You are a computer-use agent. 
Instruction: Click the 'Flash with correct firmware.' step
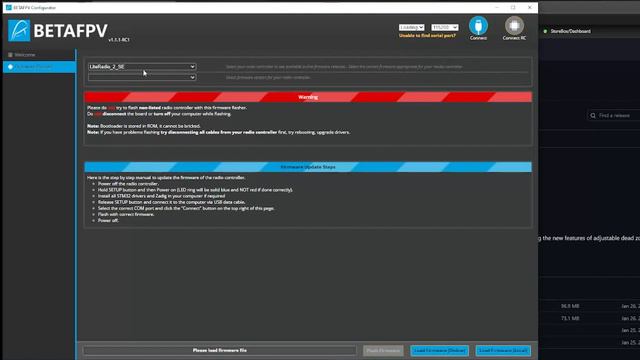pyautogui.click(x=126, y=214)
